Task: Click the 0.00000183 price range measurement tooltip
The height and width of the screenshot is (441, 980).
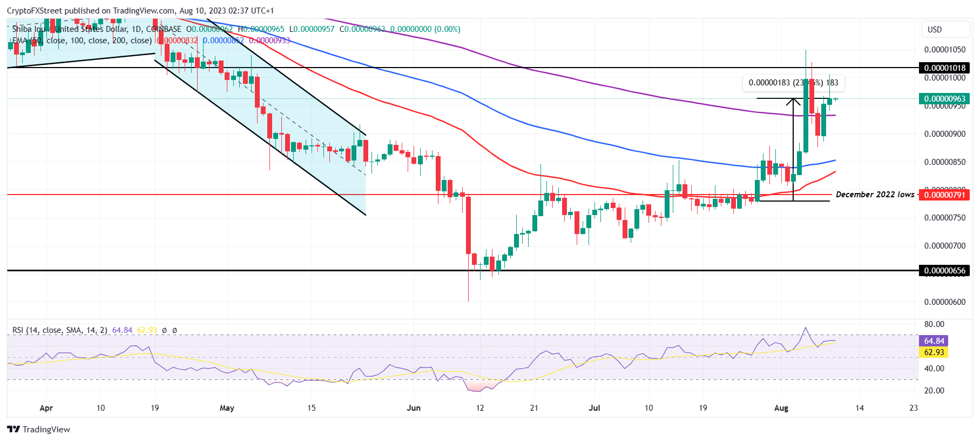Action: [x=793, y=83]
